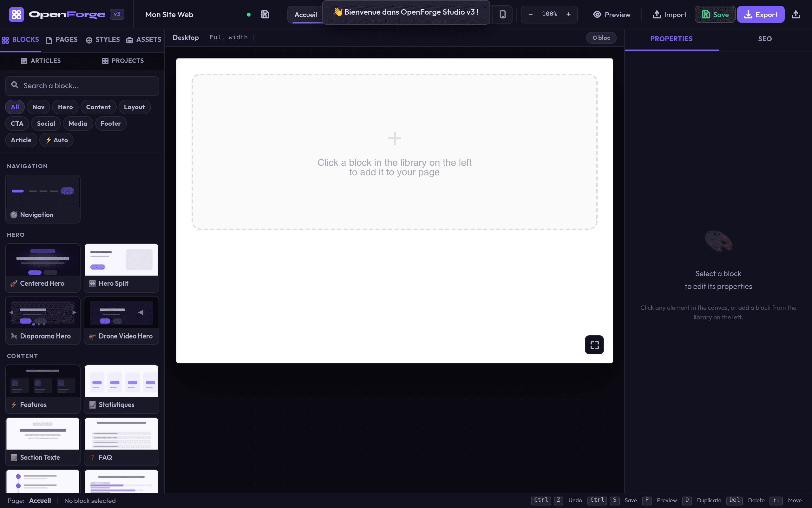Add the Hero Split block
The width and height of the screenshot is (812, 508).
121,268
